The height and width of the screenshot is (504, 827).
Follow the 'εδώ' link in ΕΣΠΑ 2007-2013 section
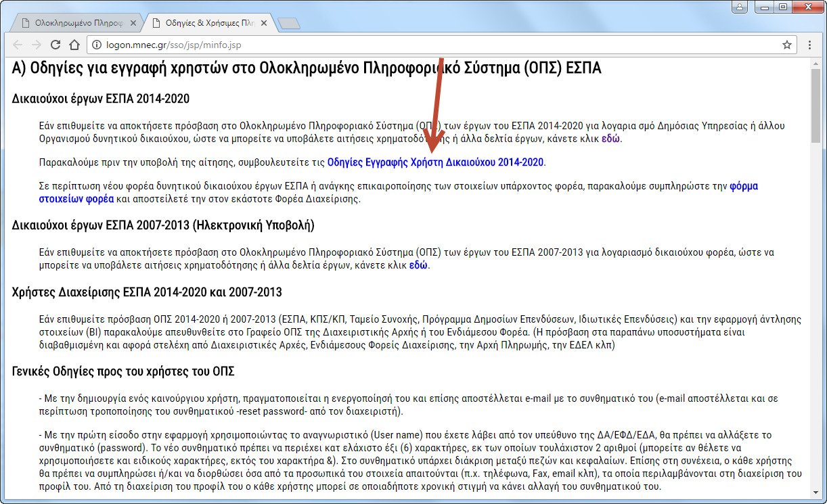(418, 265)
